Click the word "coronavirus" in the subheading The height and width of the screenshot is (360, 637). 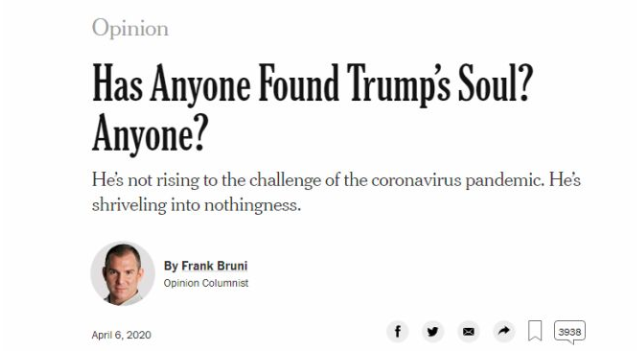coord(416,180)
